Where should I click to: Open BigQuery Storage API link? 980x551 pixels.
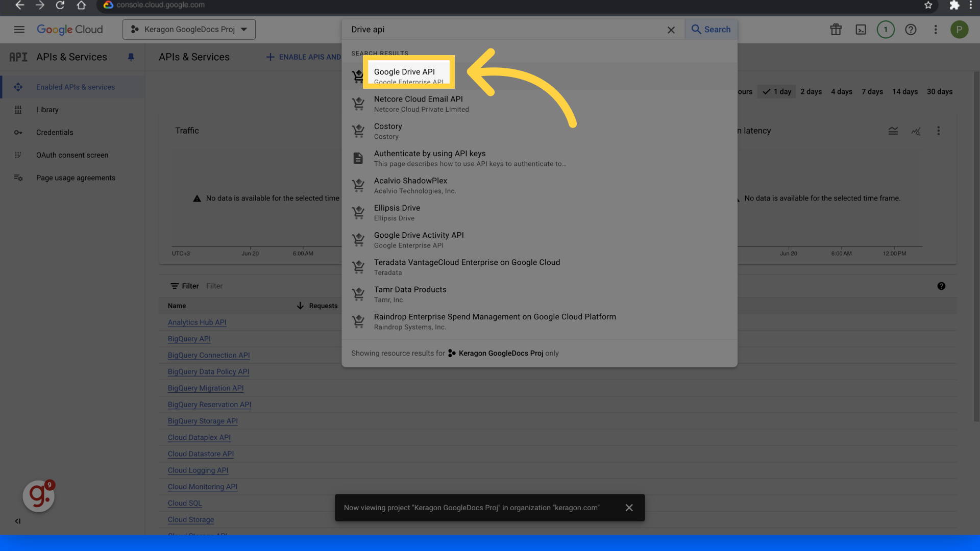coord(203,421)
